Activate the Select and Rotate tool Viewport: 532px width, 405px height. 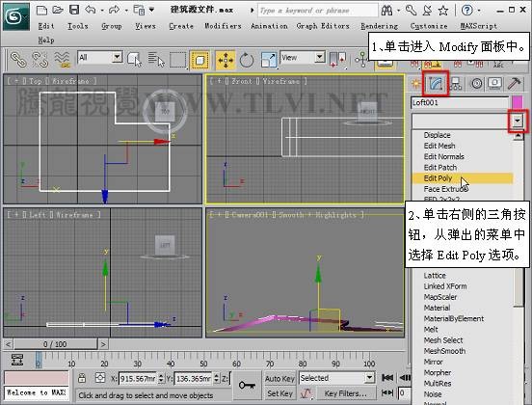[x=247, y=61]
